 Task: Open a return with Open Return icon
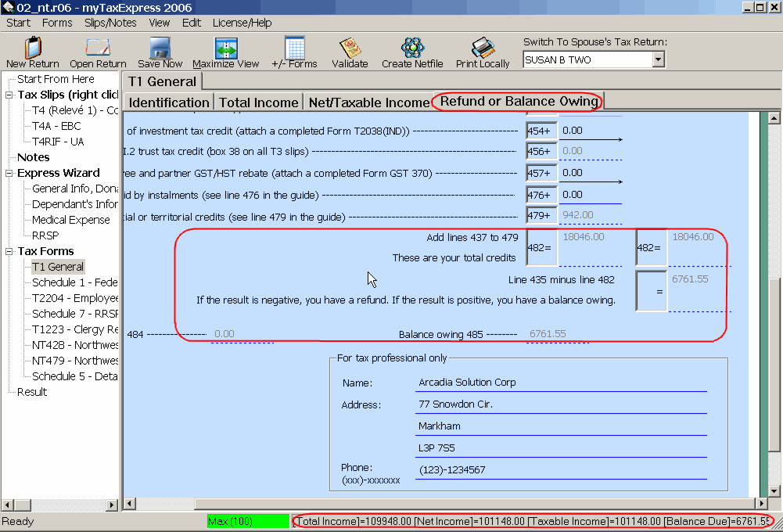pos(98,49)
